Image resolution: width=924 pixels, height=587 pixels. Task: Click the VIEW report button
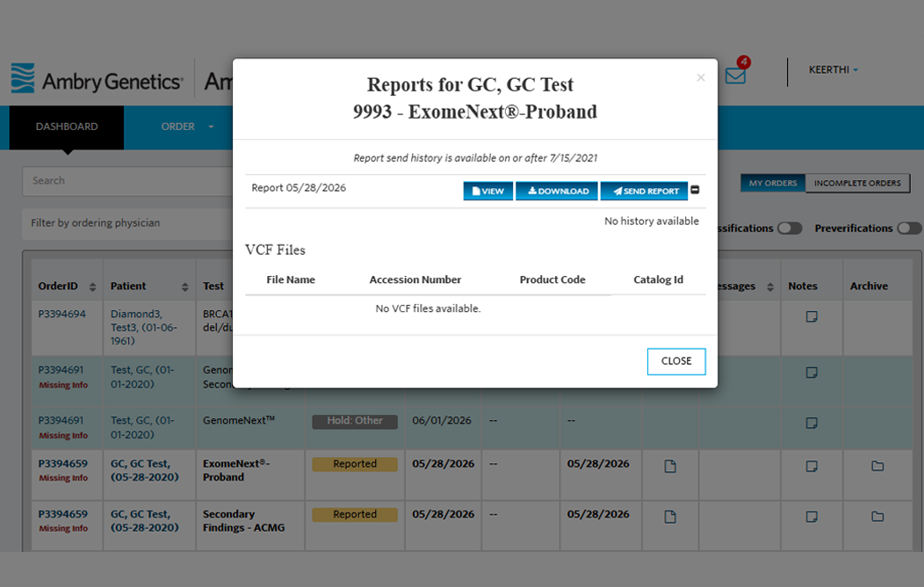(488, 191)
